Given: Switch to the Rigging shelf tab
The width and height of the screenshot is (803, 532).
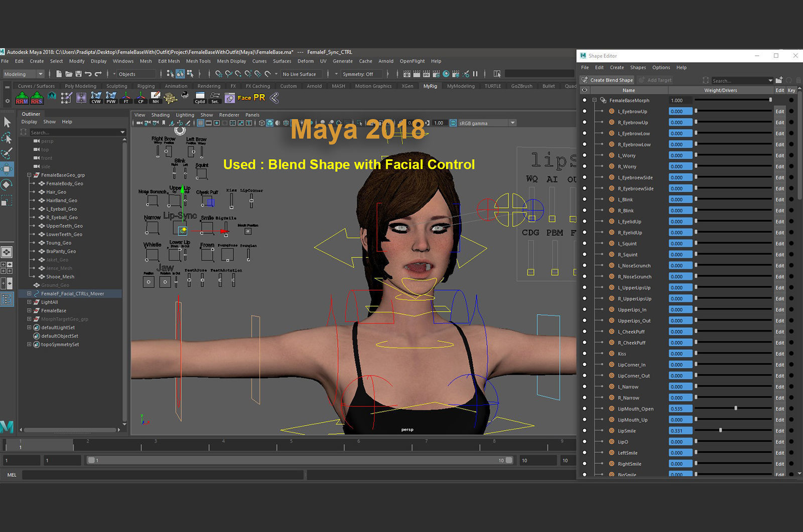Looking at the screenshot, I should click(146, 86).
